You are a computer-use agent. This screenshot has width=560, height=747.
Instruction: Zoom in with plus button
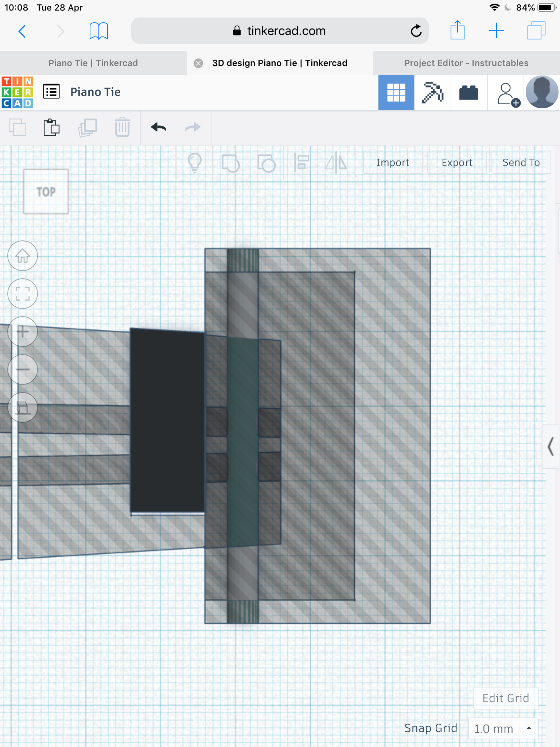click(x=23, y=332)
